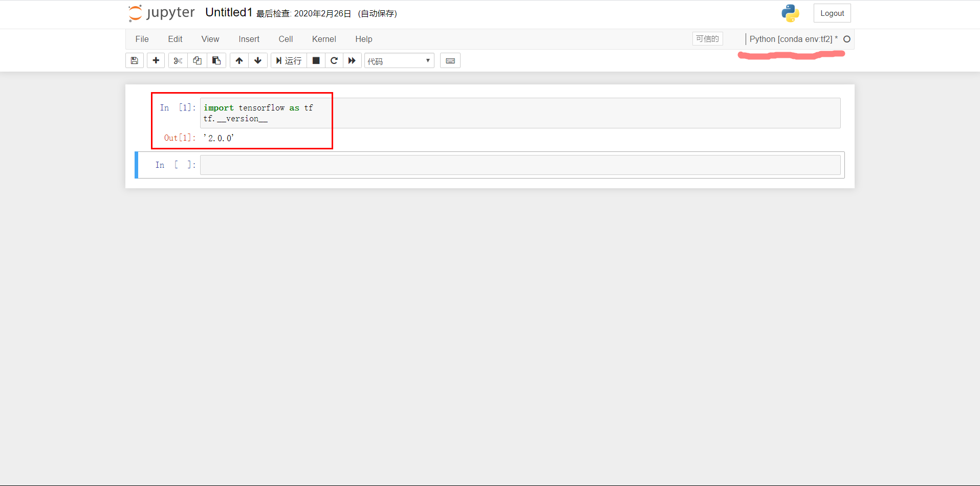The height and width of the screenshot is (486, 980).
Task: Open the Cell menu
Action: pyautogui.click(x=286, y=39)
